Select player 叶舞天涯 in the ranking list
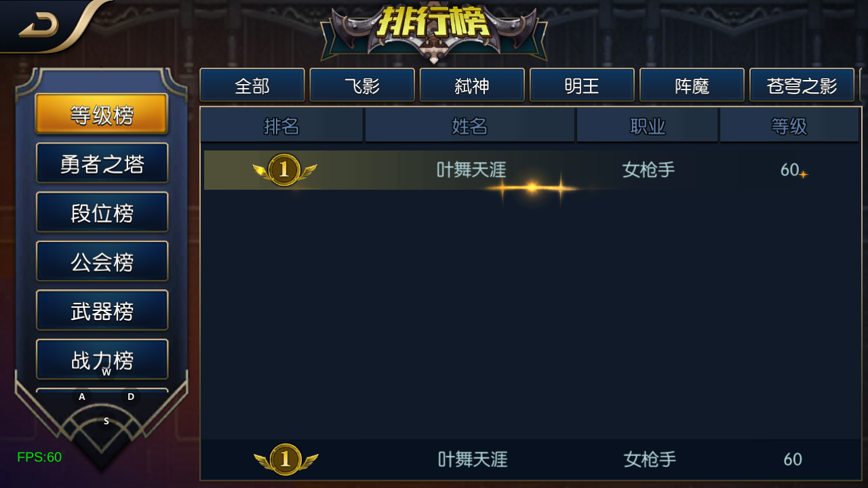 pyautogui.click(x=532, y=170)
